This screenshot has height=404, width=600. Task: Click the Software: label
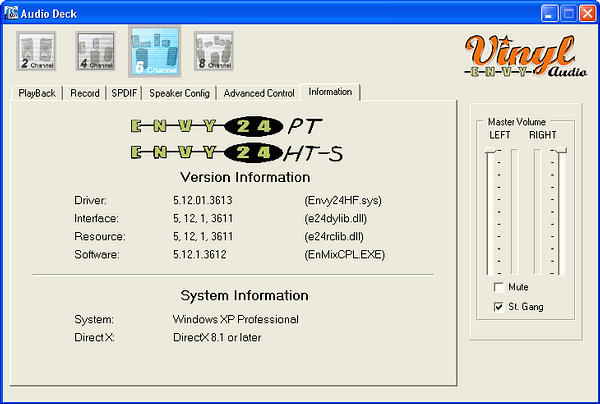click(97, 254)
